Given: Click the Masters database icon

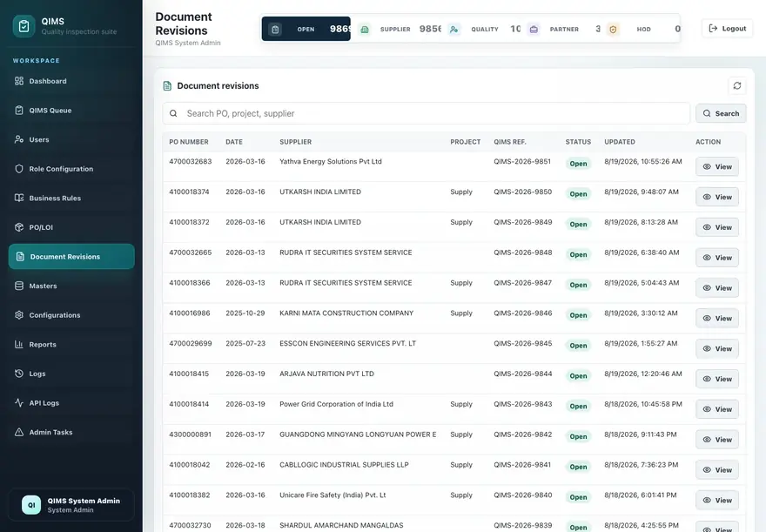Looking at the screenshot, I should point(19,286).
